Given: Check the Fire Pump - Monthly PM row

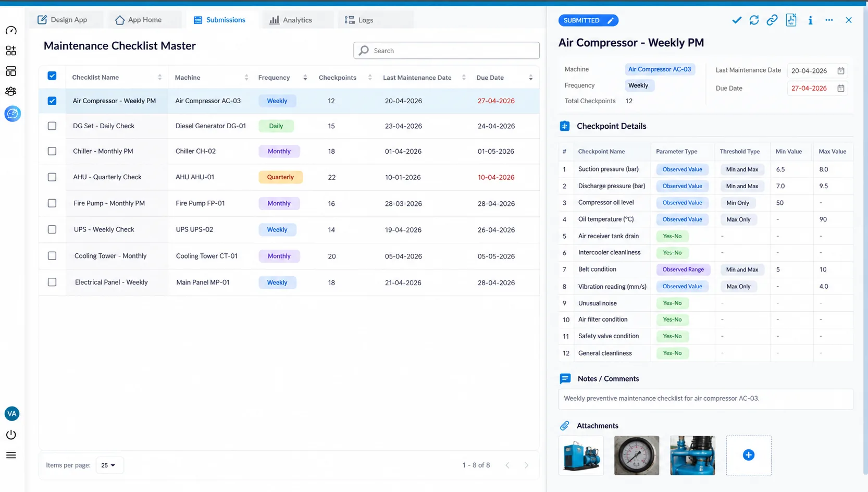Looking at the screenshot, I should [52, 203].
